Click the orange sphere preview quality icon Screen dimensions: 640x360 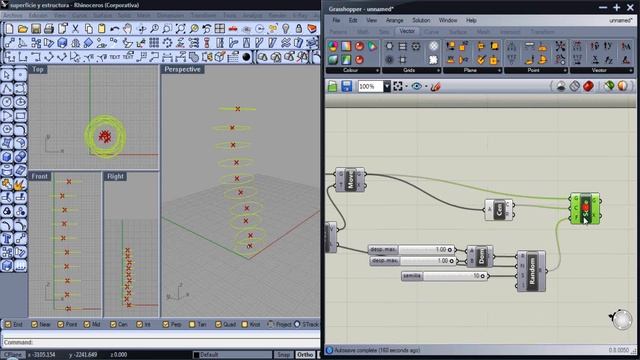[623, 86]
